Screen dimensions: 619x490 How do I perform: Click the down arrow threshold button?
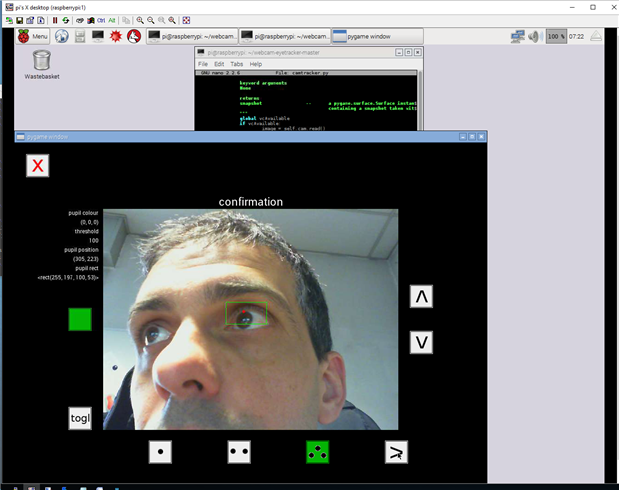pos(421,342)
